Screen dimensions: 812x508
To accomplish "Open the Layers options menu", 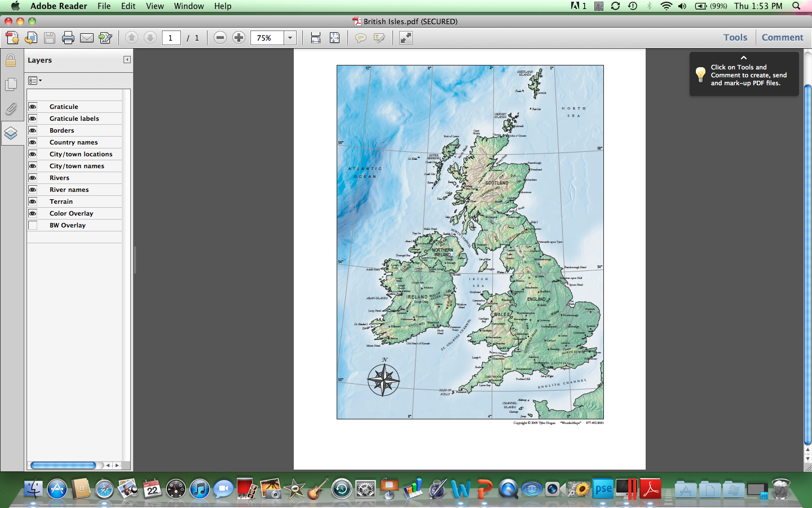I will (35, 81).
